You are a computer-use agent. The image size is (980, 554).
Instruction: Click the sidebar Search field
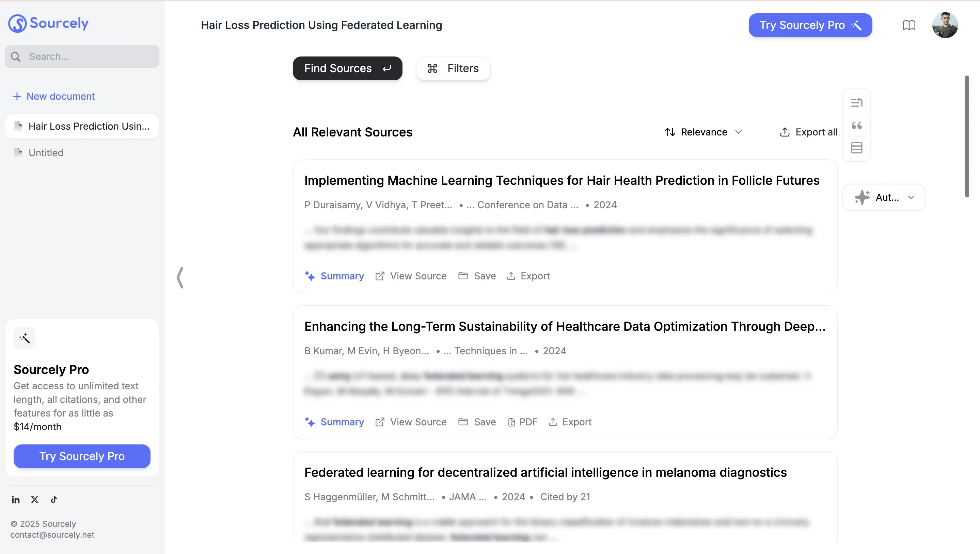point(82,57)
